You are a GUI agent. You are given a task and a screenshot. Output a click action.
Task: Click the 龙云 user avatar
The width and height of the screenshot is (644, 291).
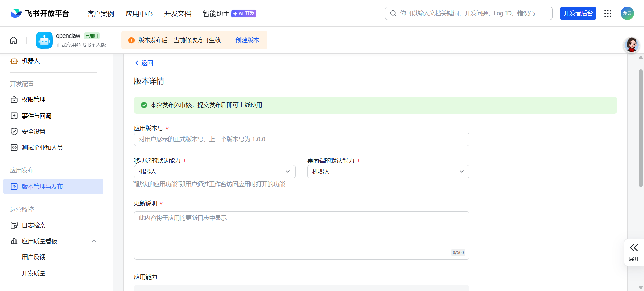point(627,13)
